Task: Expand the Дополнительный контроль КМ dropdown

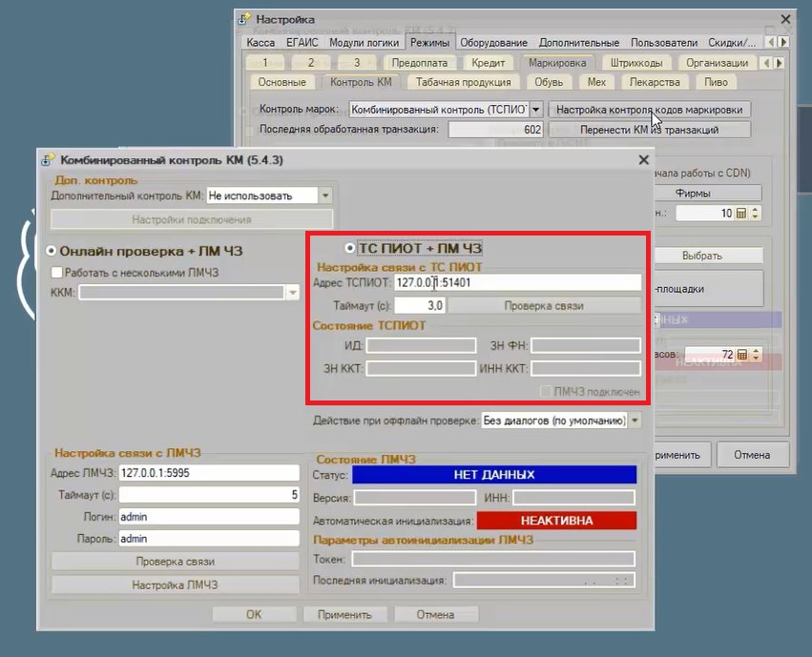Action: pos(325,195)
